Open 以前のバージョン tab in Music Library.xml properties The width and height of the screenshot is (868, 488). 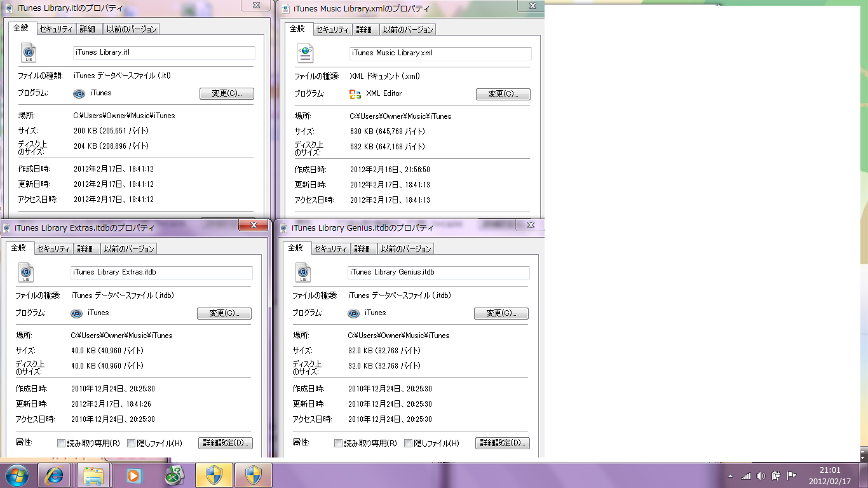407,30
